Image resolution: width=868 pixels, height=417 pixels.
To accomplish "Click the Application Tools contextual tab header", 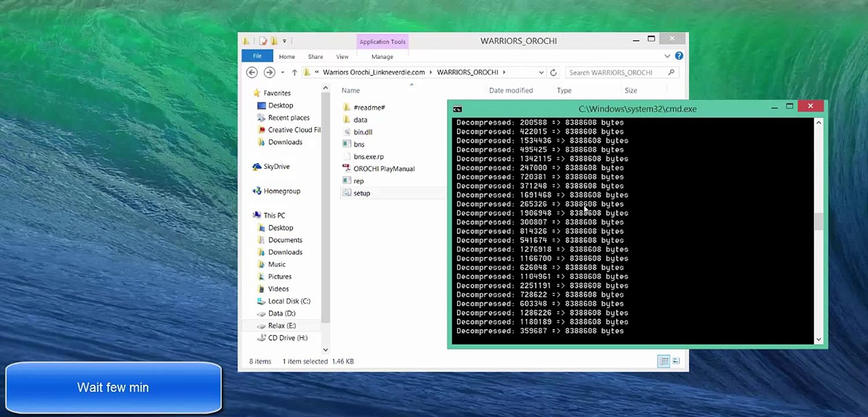I will [x=382, y=42].
